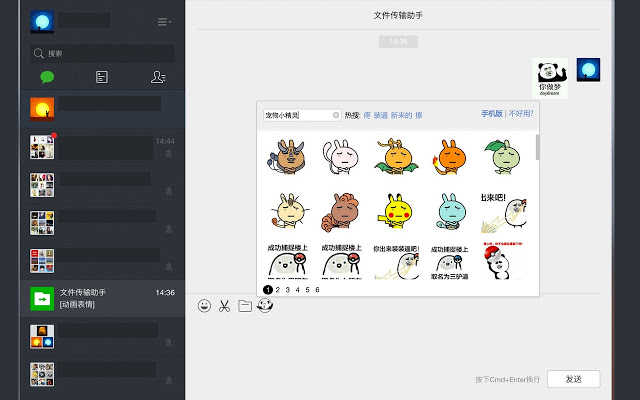The image size is (640, 400).
Task: Open the 文件传输助手 chat in sidebar
Action: [x=102, y=299]
